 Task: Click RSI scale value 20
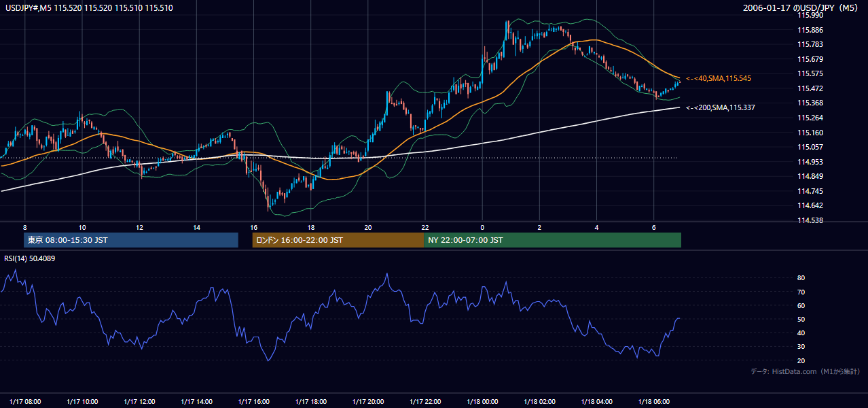[801, 360]
